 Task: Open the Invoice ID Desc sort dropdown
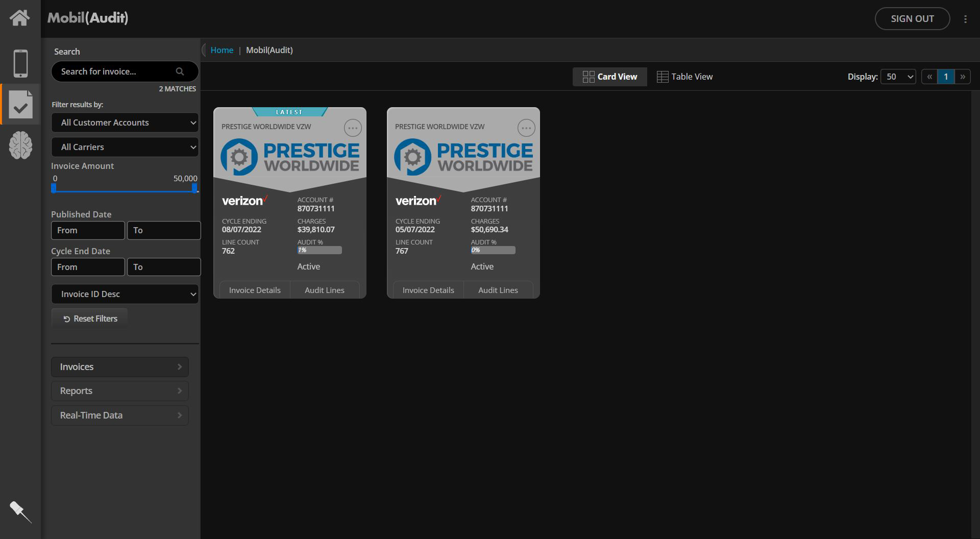pyautogui.click(x=125, y=294)
